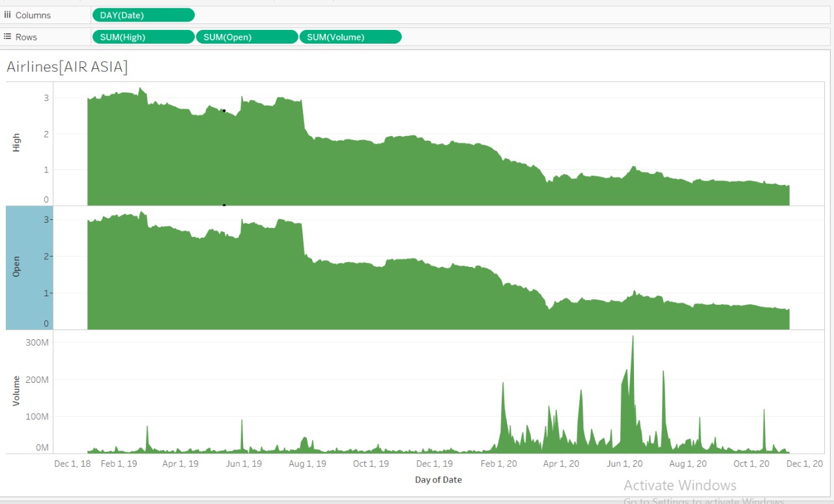834x504 pixels.
Task: Click the 300M Volume axis tick
Action: tap(37, 343)
